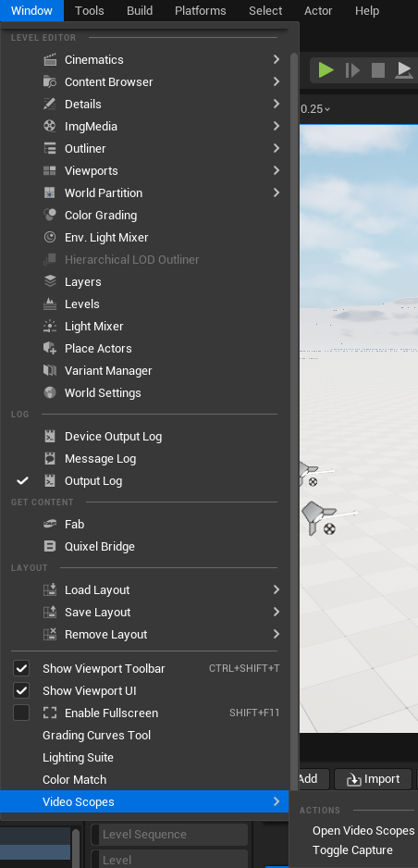Image resolution: width=418 pixels, height=868 pixels.
Task: Expand the World Partition submenu arrow
Action: [x=277, y=192]
